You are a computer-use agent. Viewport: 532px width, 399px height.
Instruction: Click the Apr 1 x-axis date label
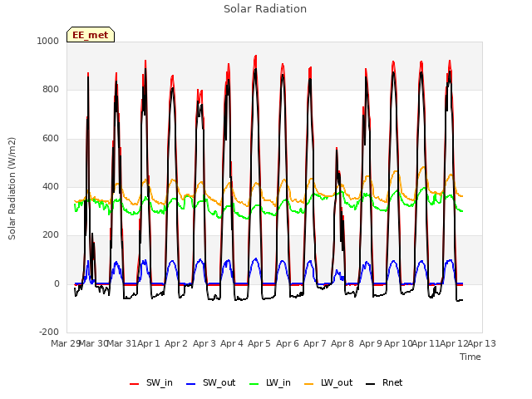pyautogui.click(x=148, y=343)
